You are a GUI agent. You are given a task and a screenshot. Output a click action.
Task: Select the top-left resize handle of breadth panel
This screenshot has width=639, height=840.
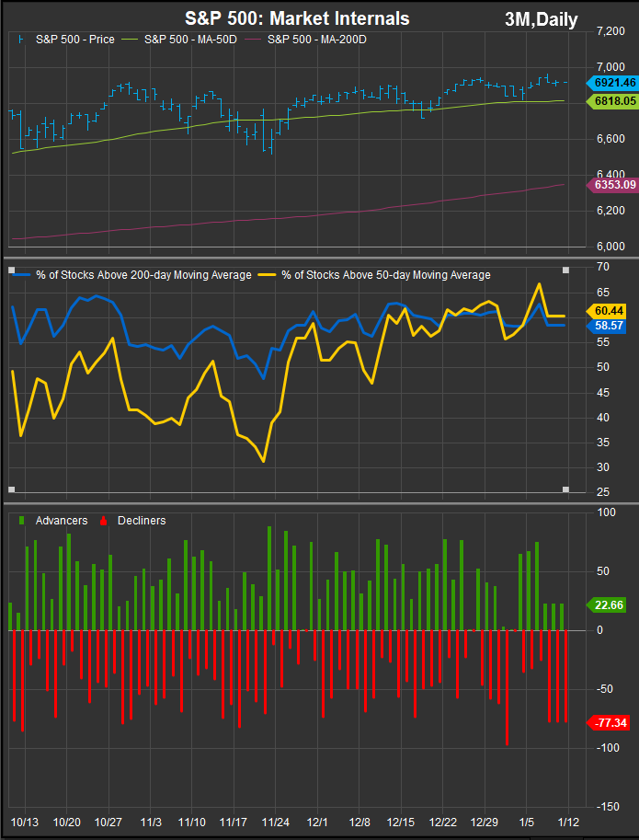click(11, 270)
